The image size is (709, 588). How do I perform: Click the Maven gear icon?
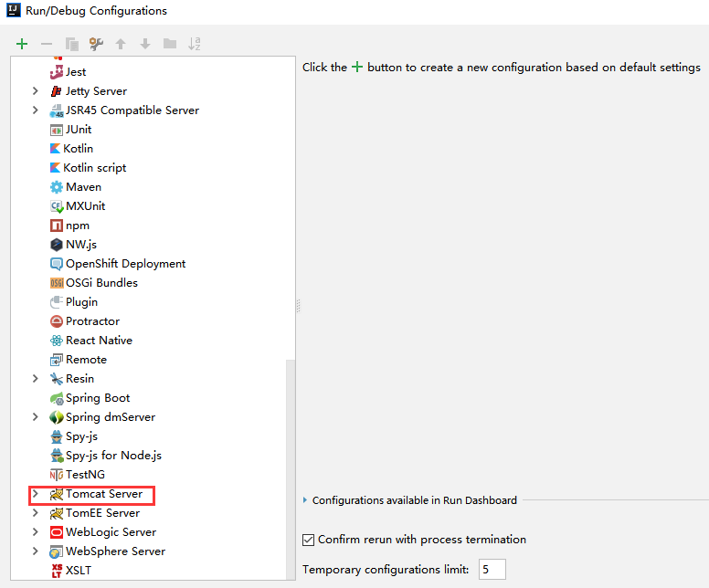(x=57, y=187)
